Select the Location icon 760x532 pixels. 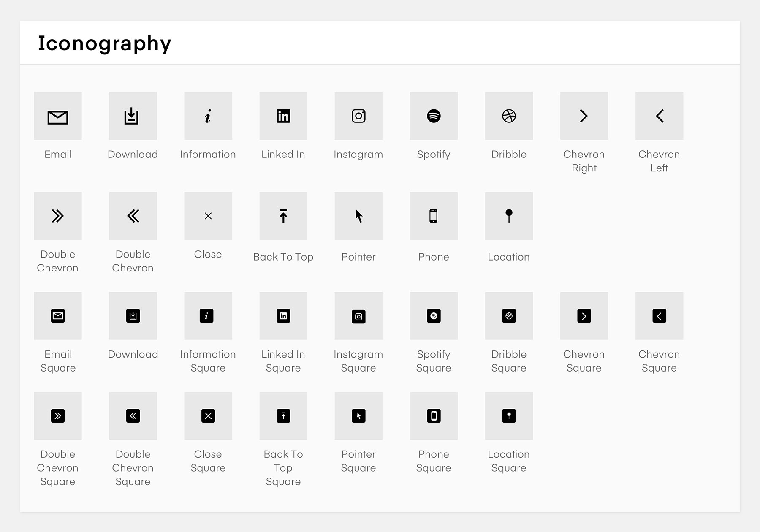pos(508,216)
